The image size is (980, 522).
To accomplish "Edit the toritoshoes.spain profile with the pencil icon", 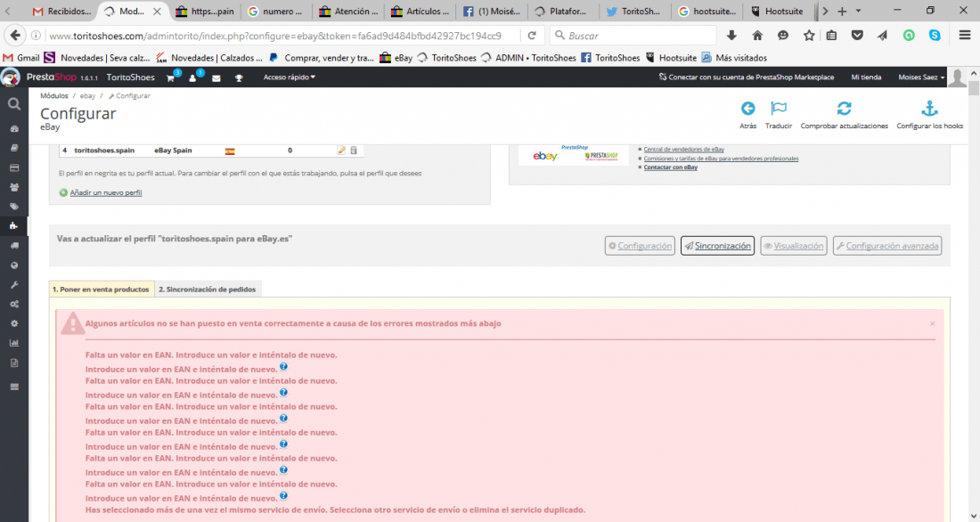I will (341, 150).
